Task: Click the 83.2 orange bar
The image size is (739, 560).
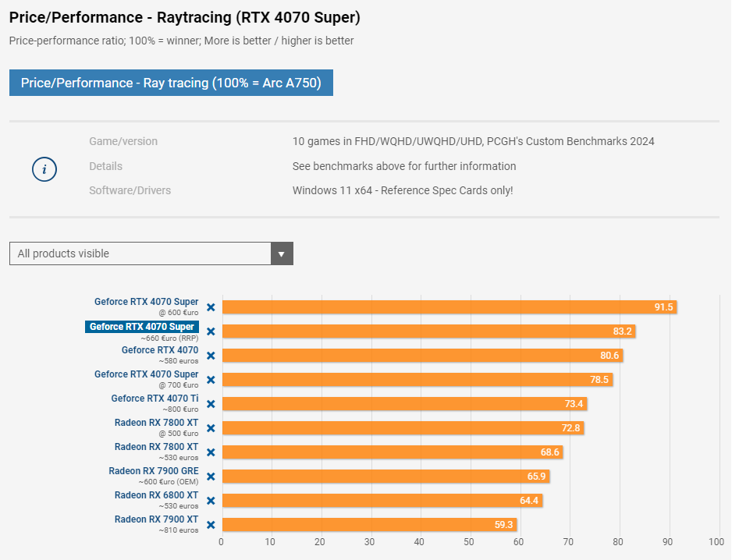Action: (x=429, y=331)
